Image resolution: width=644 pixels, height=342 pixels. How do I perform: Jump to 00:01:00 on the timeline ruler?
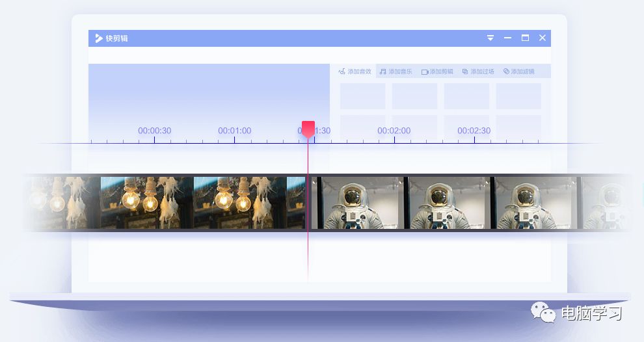click(x=235, y=131)
